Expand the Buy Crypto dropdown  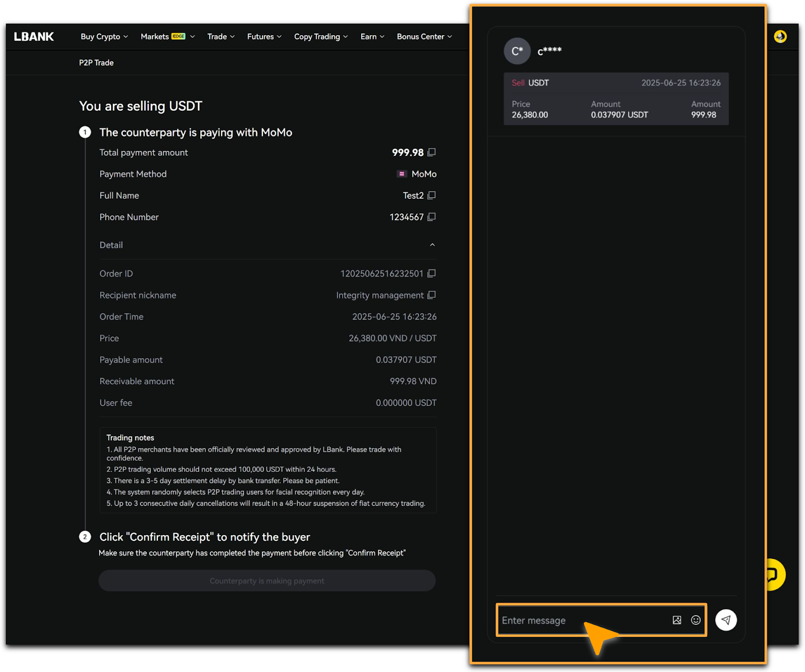[104, 37]
